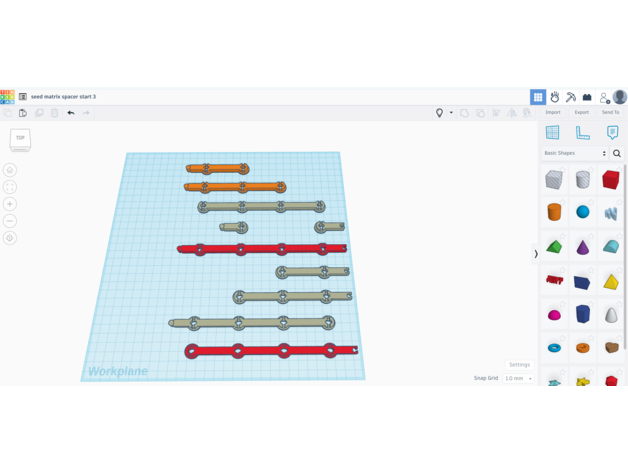Screen dimensions: 628x472
Task: Open the Bricks view icon
Action: [587, 97]
